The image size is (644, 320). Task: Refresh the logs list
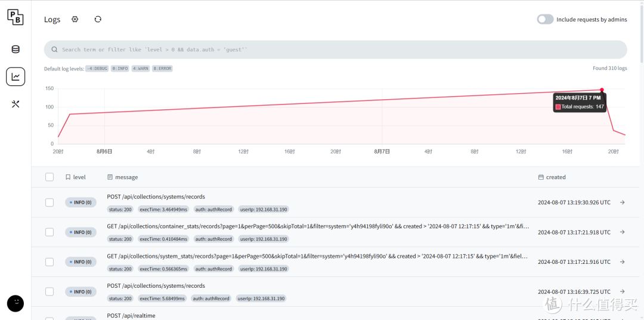click(x=98, y=19)
